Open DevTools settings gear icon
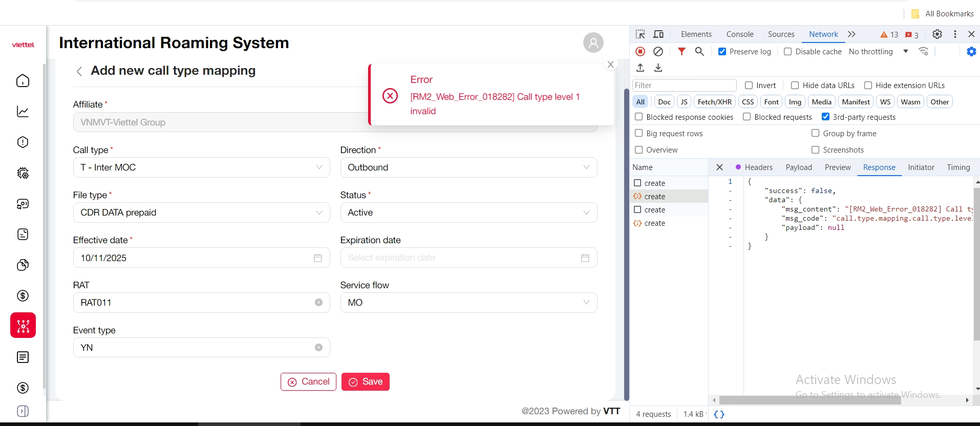 point(937,34)
